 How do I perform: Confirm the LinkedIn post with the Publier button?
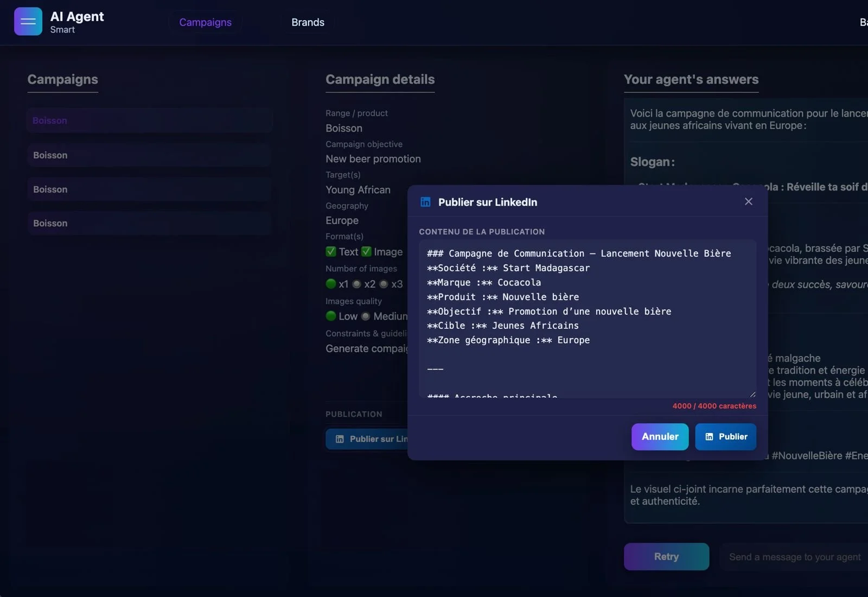click(726, 437)
